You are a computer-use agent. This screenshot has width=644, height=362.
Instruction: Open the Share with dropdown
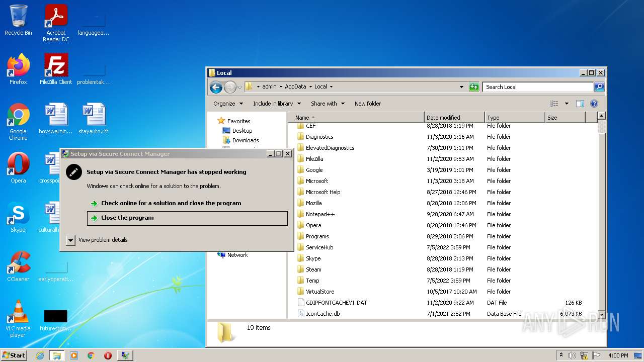(x=328, y=104)
